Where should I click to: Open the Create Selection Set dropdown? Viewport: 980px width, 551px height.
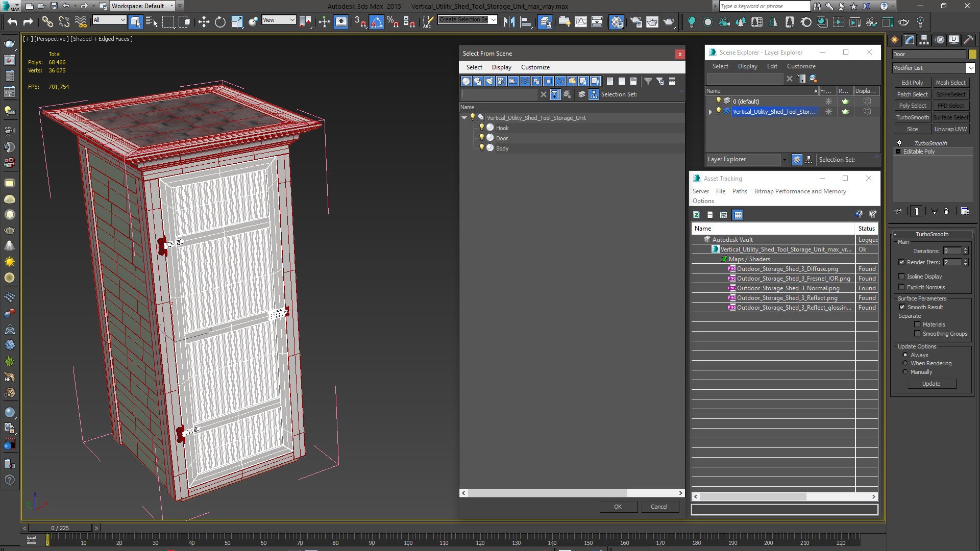click(x=467, y=19)
